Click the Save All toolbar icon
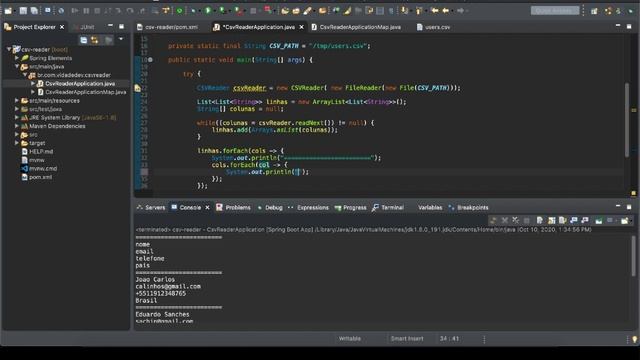This screenshot has width=640, height=360. 34,11
